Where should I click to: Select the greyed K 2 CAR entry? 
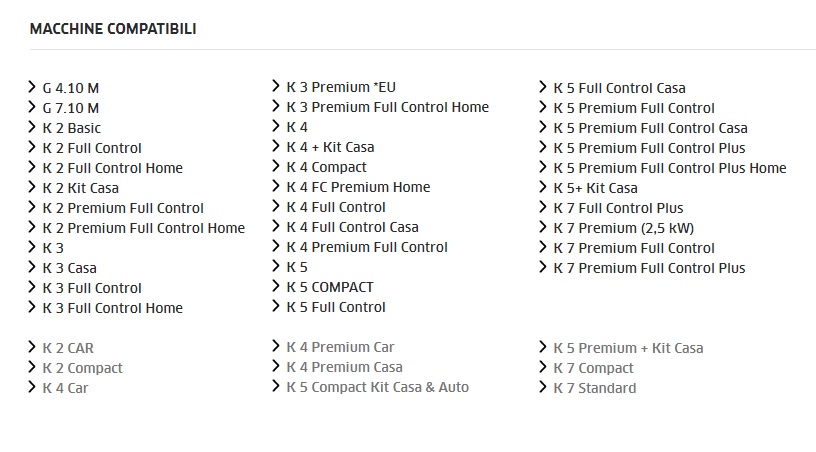point(68,348)
